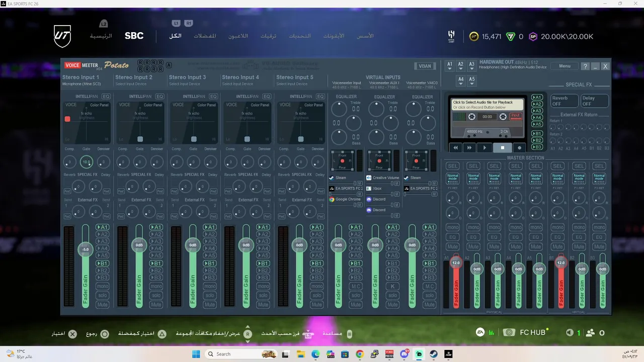Click the red position dot in Stereo Input 1 IntelliPan
Screen dimensions: 644x362
(67, 119)
